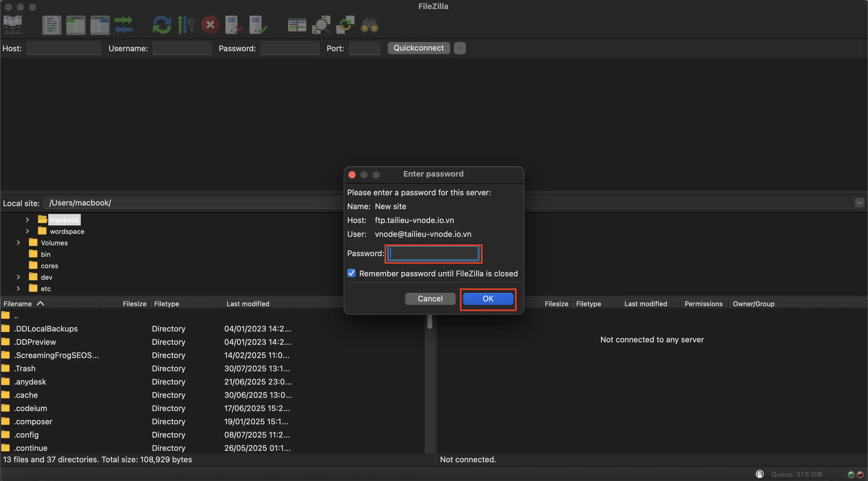Toggle the remote directory tree icon
Viewport: 868px width, 481px height.
100,25
